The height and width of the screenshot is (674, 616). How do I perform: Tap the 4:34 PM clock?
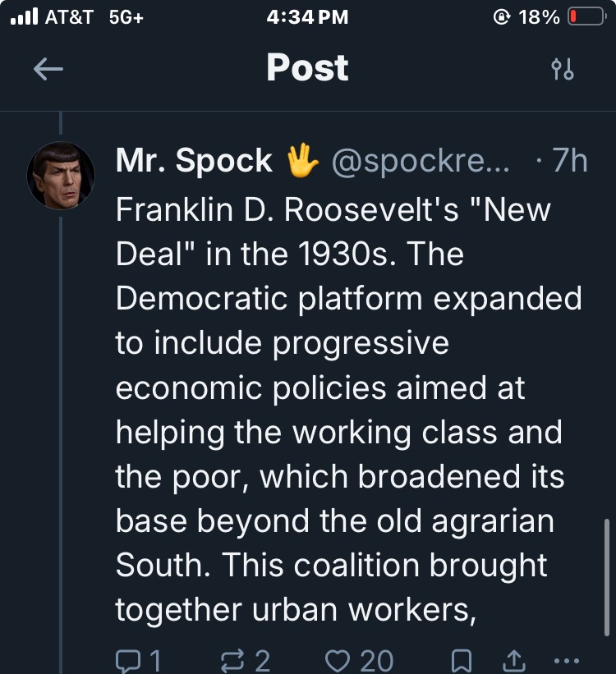click(x=308, y=17)
